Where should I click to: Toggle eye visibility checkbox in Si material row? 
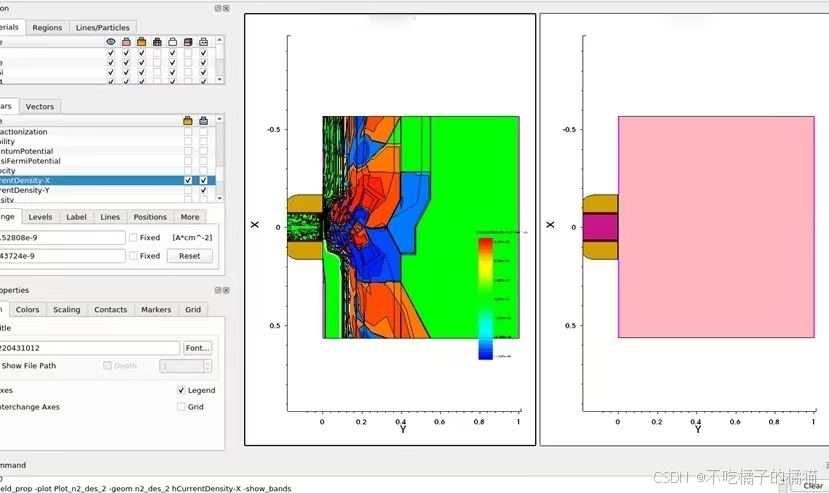point(110,72)
